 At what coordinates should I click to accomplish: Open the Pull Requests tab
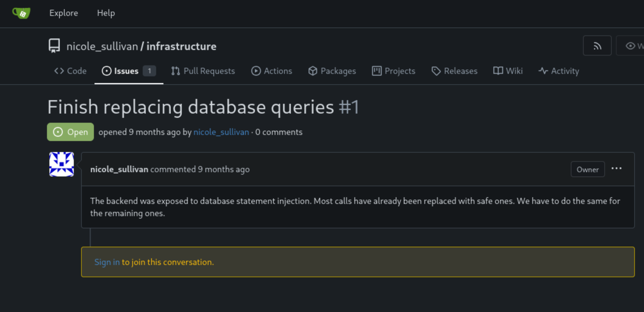point(203,71)
